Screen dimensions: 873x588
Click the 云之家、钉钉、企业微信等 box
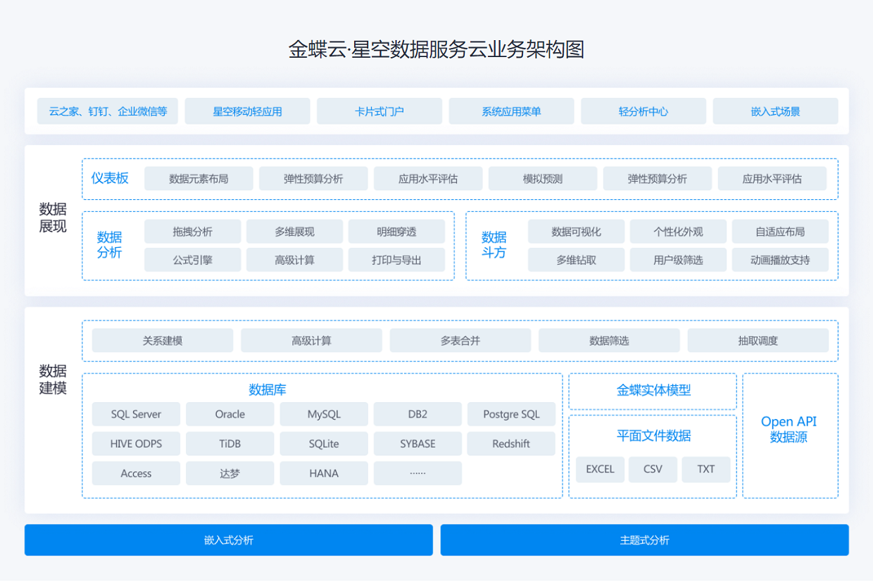(108, 111)
